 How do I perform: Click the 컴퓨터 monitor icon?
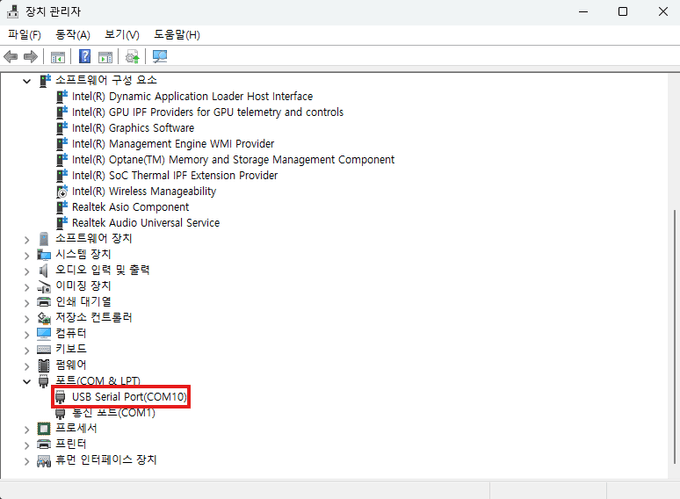[x=44, y=333]
